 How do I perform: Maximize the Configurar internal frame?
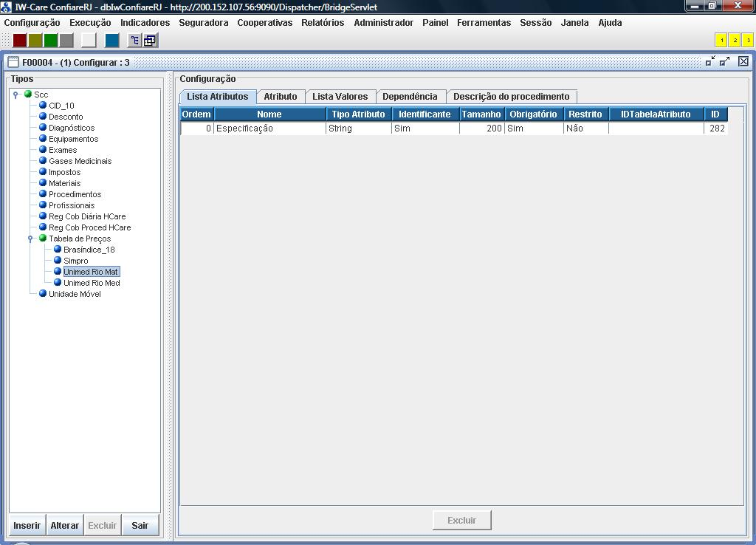pos(725,61)
